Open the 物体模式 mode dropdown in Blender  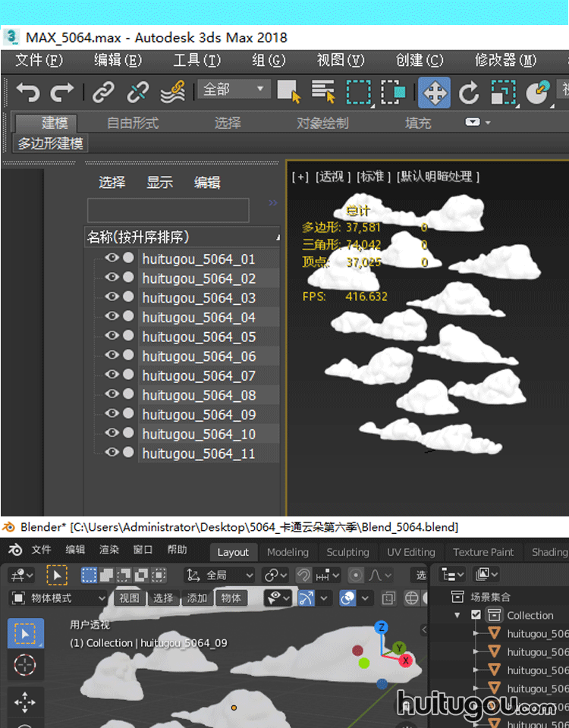tap(59, 598)
